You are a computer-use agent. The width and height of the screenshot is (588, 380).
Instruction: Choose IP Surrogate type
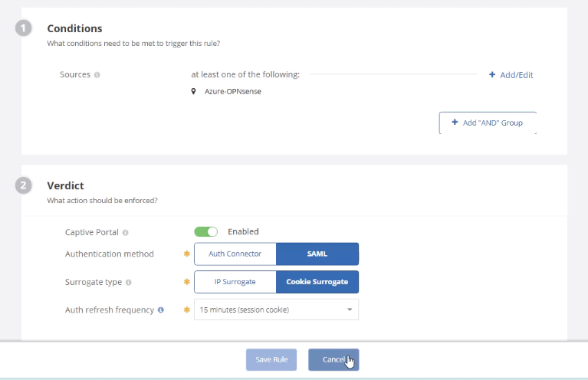(x=235, y=282)
